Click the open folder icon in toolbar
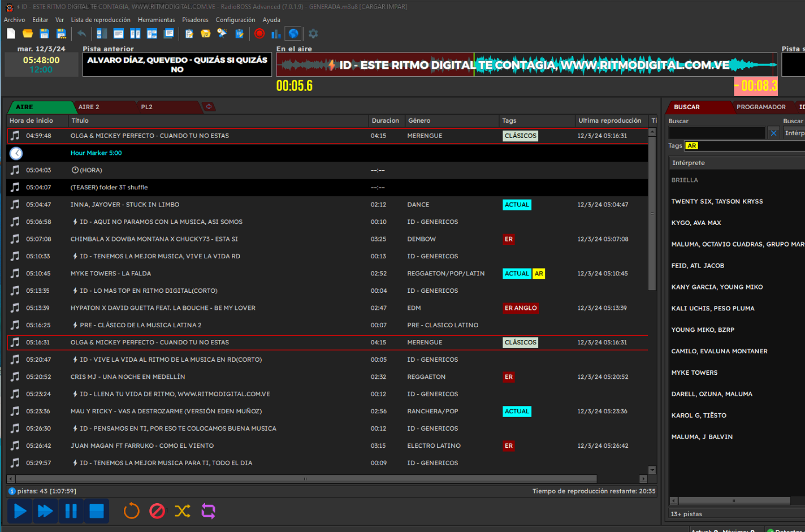This screenshot has width=805, height=532. click(27, 34)
